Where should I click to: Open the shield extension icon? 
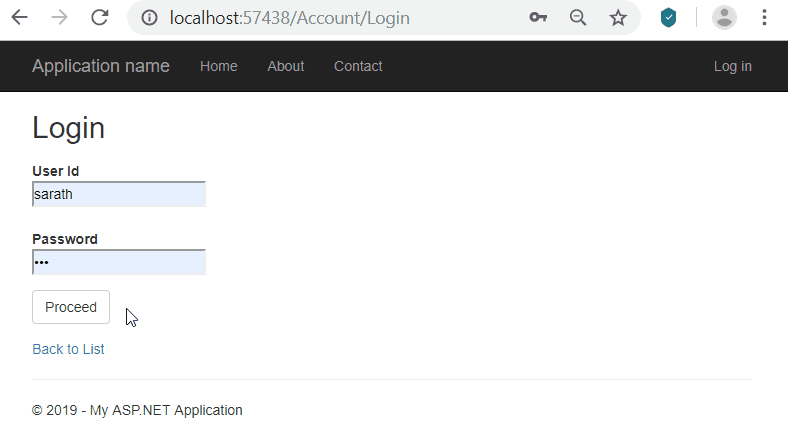[668, 18]
